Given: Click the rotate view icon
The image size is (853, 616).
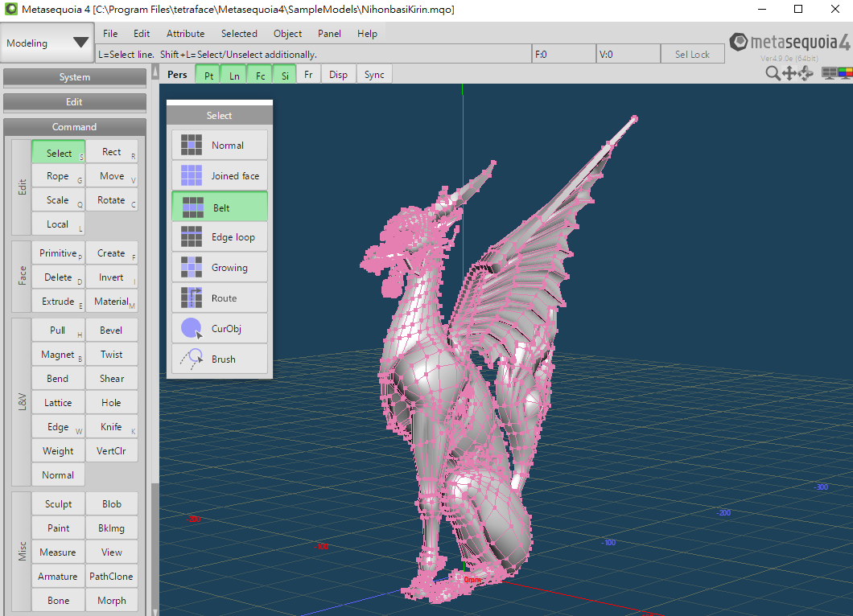Looking at the screenshot, I should [x=805, y=73].
